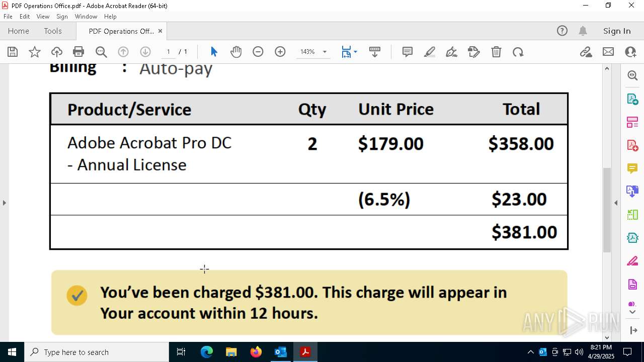Print the document using the printer icon
Image resolution: width=644 pixels, height=362 pixels.
pos(78,52)
